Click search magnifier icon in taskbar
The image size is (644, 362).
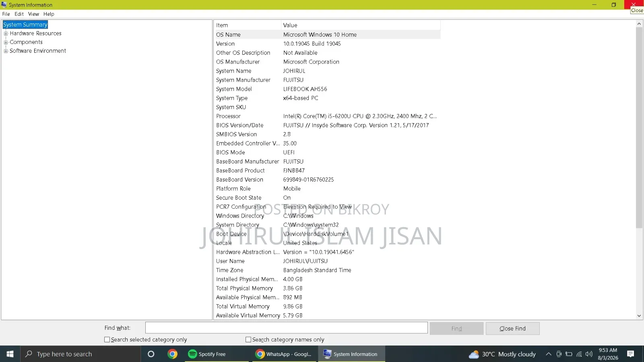coord(29,354)
